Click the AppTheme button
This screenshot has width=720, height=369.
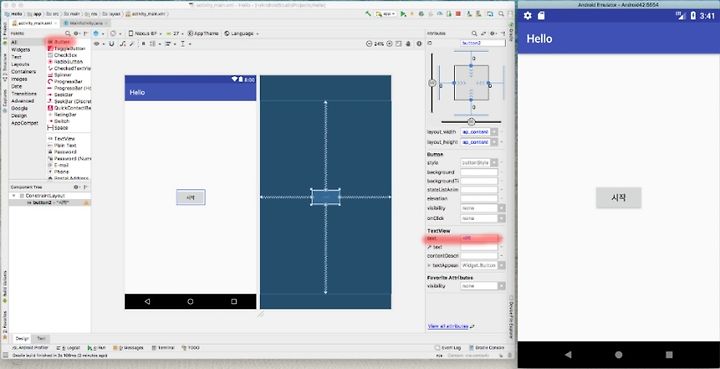(x=203, y=33)
